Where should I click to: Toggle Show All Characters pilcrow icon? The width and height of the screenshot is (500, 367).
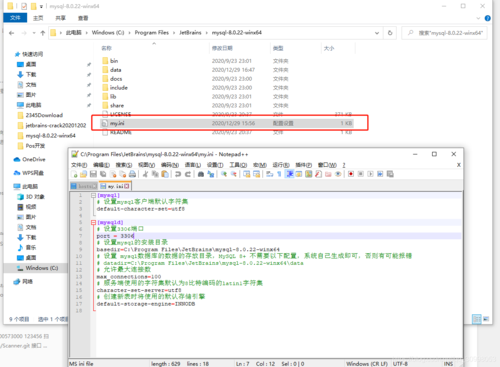[279, 174]
